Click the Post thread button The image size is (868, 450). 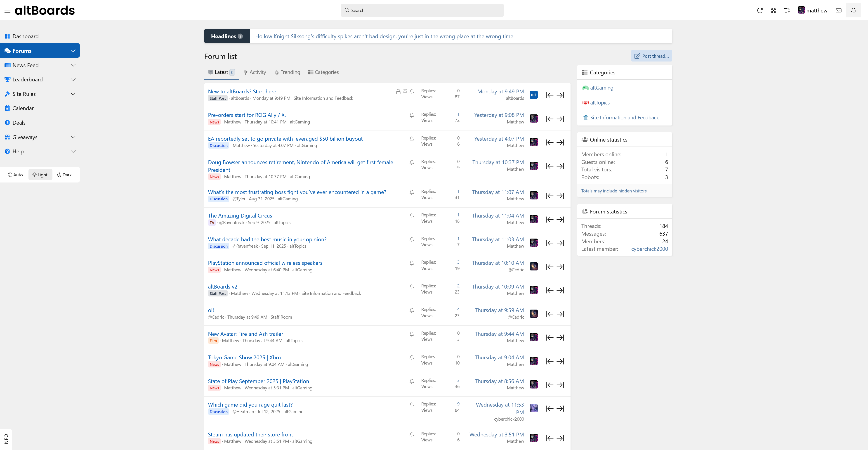click(x=651, y=56)
